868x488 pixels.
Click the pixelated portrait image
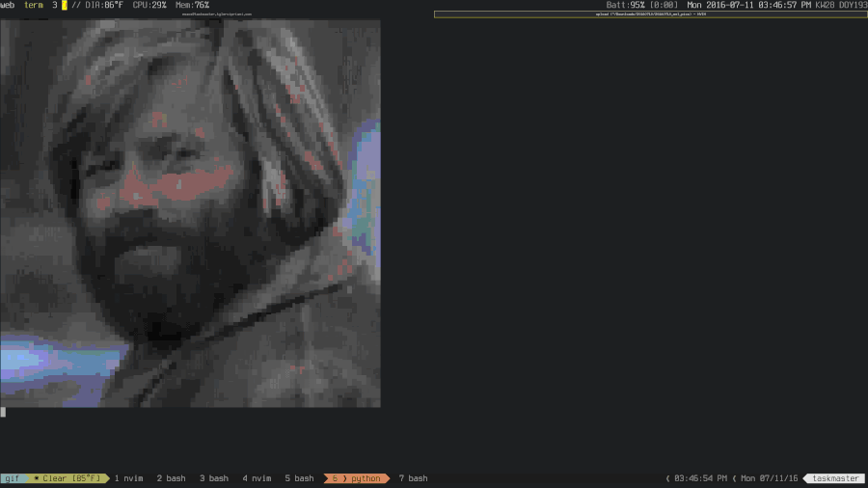click(190, 213)
